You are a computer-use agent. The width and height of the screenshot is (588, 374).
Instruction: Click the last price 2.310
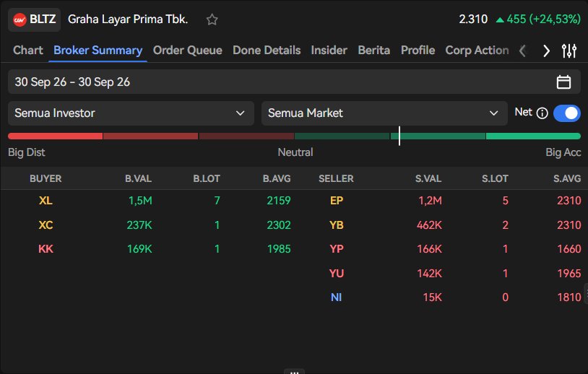(473, 19)
